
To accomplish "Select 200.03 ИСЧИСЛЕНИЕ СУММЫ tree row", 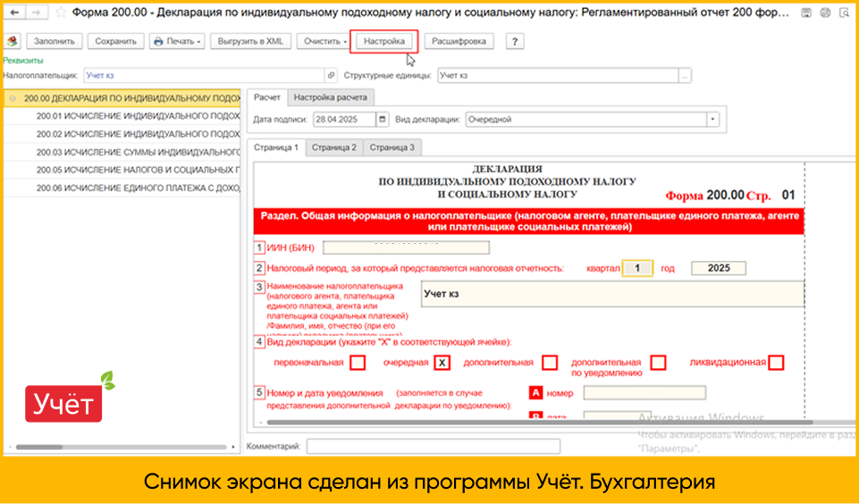I will (x=122, y=152).
